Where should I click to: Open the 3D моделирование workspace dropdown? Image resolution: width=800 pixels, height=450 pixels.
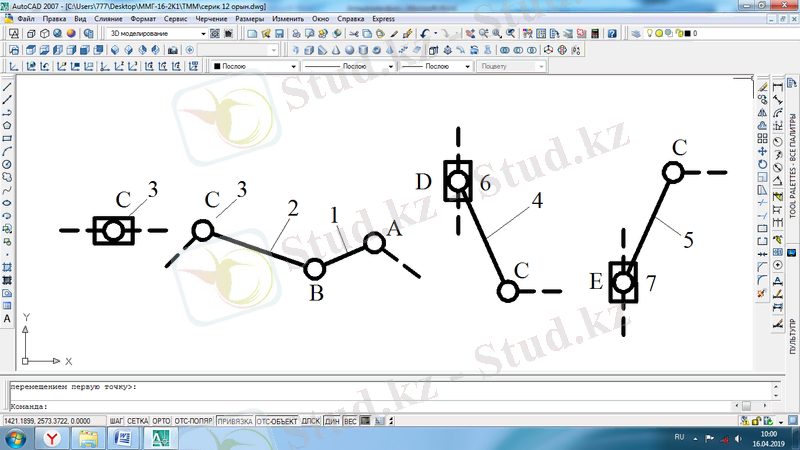click(x=203, y=34)
